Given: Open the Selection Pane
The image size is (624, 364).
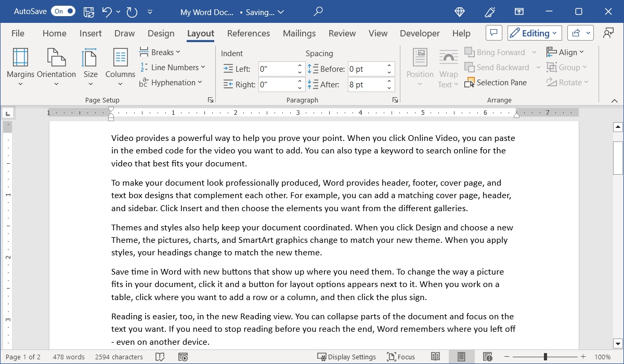Looking at the screenshot, I should (496, 82).
